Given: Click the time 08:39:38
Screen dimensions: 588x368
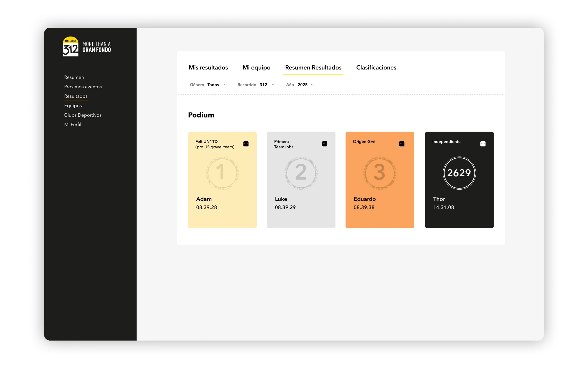Looking at the screenshot, I should (x=364, y=207).
